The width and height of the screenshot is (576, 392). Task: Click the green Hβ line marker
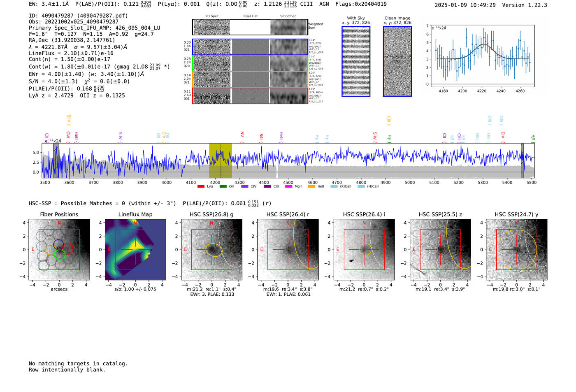point(533,139)
